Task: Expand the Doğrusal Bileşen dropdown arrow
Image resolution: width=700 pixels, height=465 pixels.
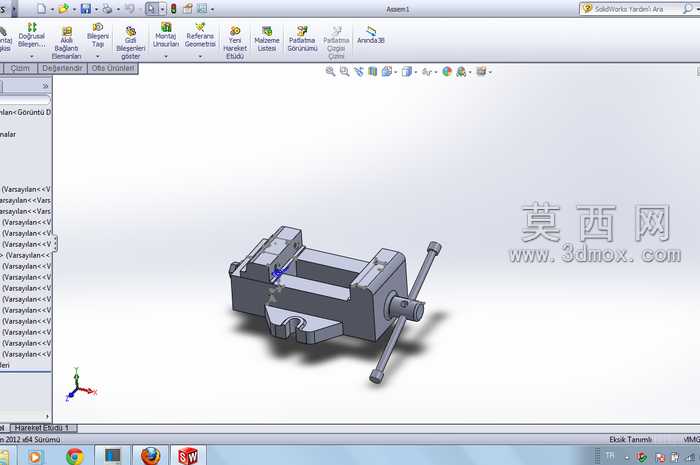Action: click(32, 56)
